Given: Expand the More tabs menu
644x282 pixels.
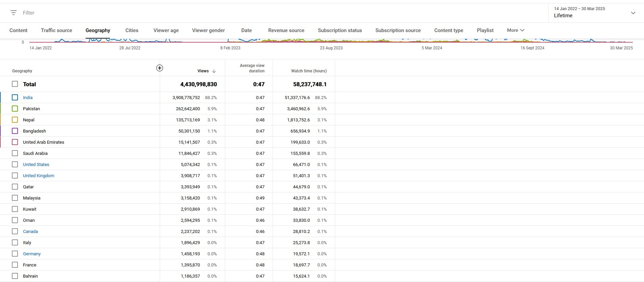Looking at the screenshot, I should 515,30.
